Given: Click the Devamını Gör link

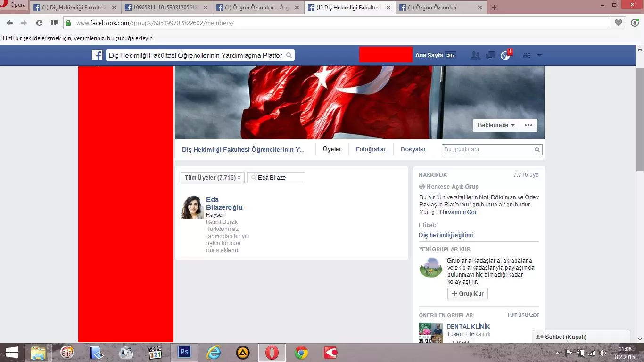Looking at the screenshot, I should pos(458,212).
